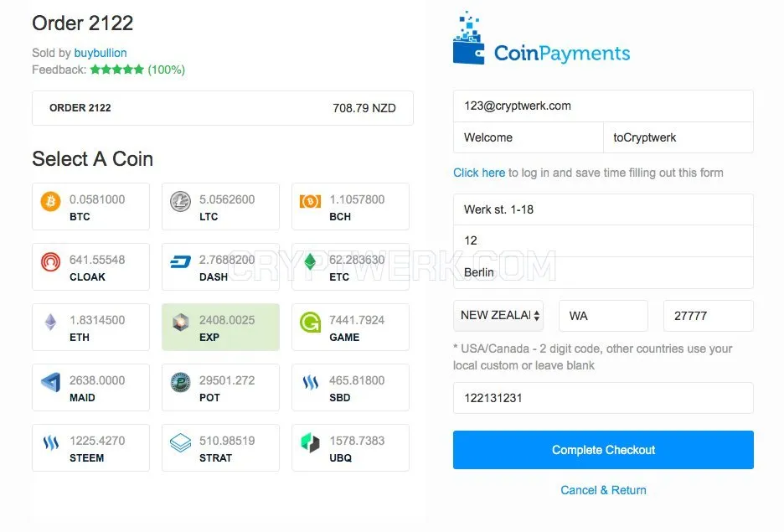Click the GAME amount 7441.7924
This screenshot has width=784, height=532.
click(x=357, y=321)
